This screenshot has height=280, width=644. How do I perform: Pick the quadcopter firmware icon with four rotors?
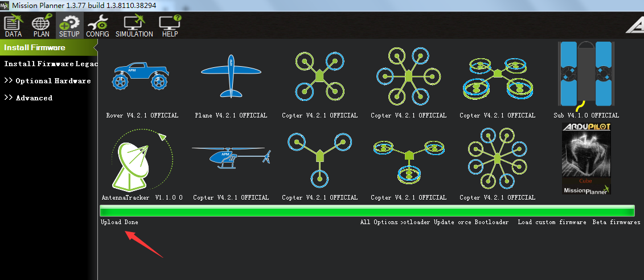tap(319, 76)
